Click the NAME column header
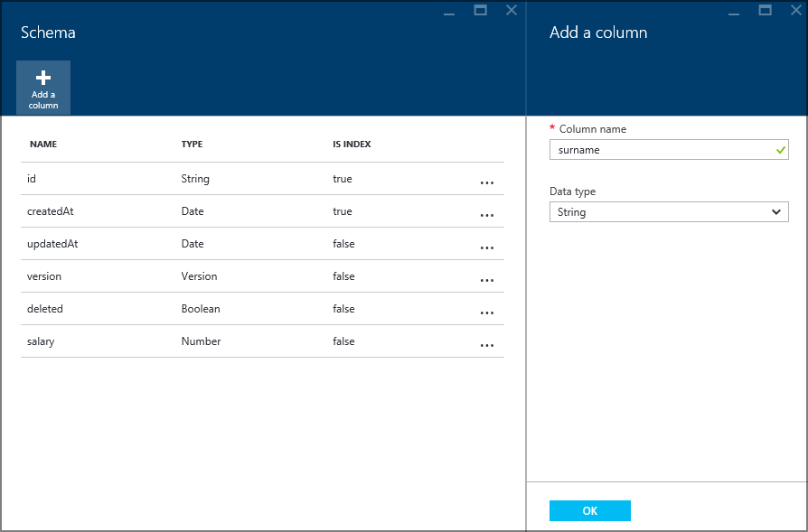808x532 pixels. [42, 144]
